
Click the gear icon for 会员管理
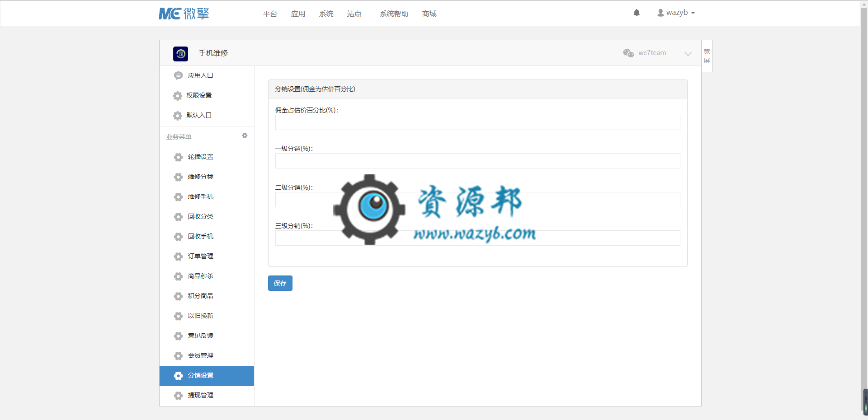179,356
